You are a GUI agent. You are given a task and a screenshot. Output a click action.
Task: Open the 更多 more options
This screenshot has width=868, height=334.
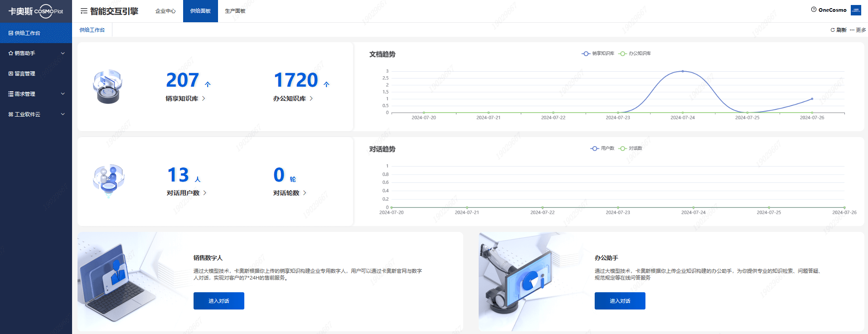click(x=858, y=30)
